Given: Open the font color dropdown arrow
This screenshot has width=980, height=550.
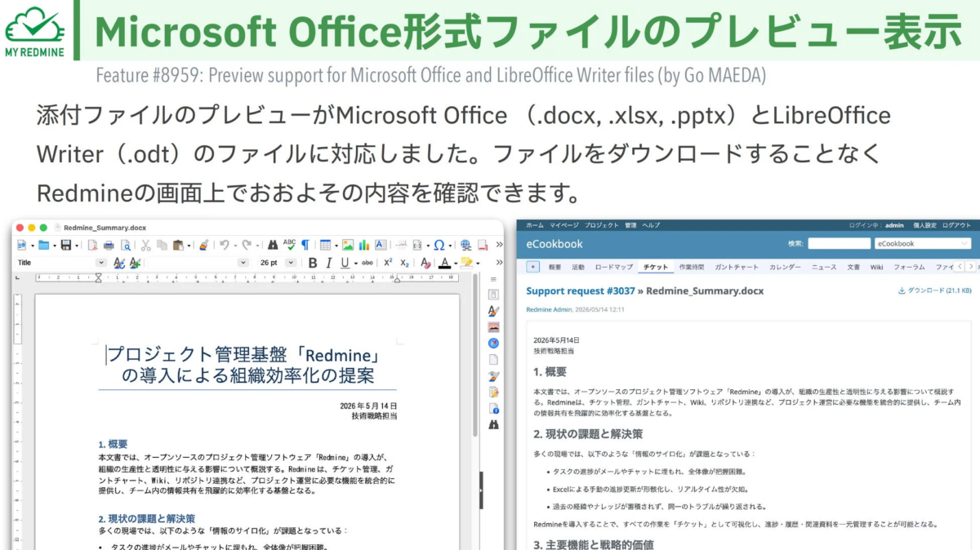Looking at the screenshot, I should coord(455,264).
